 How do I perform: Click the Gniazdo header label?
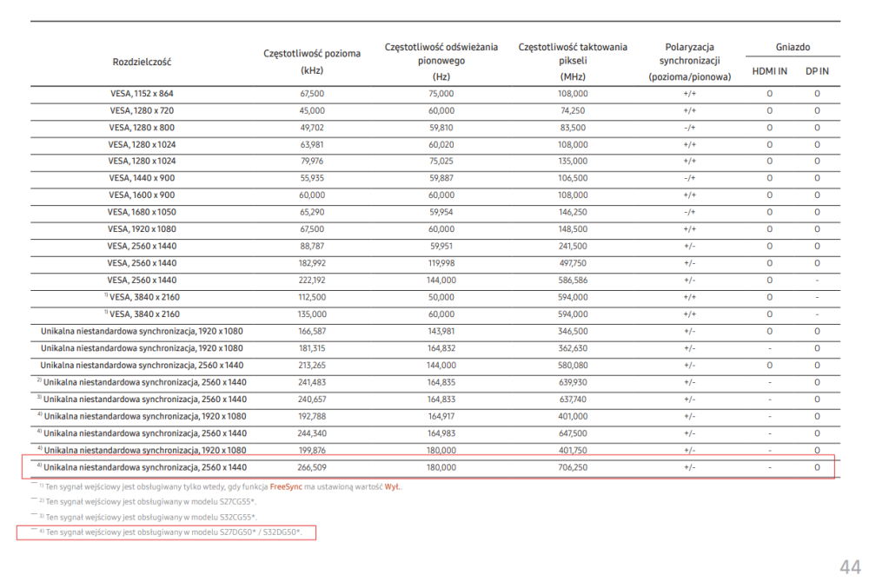793,48
